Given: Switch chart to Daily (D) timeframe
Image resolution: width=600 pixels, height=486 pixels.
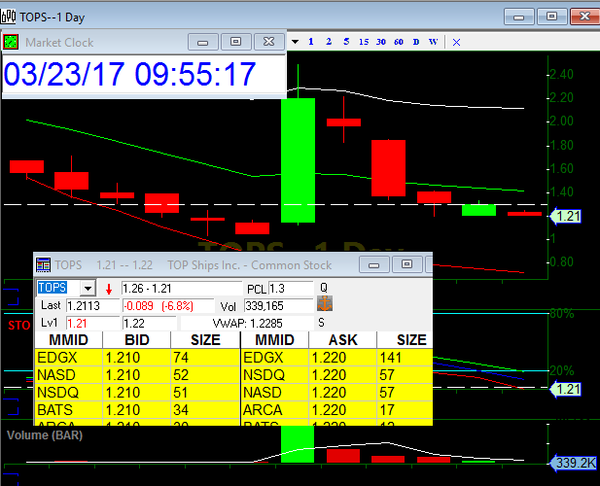Looking at the screenshot, I should tap(415, 42).
